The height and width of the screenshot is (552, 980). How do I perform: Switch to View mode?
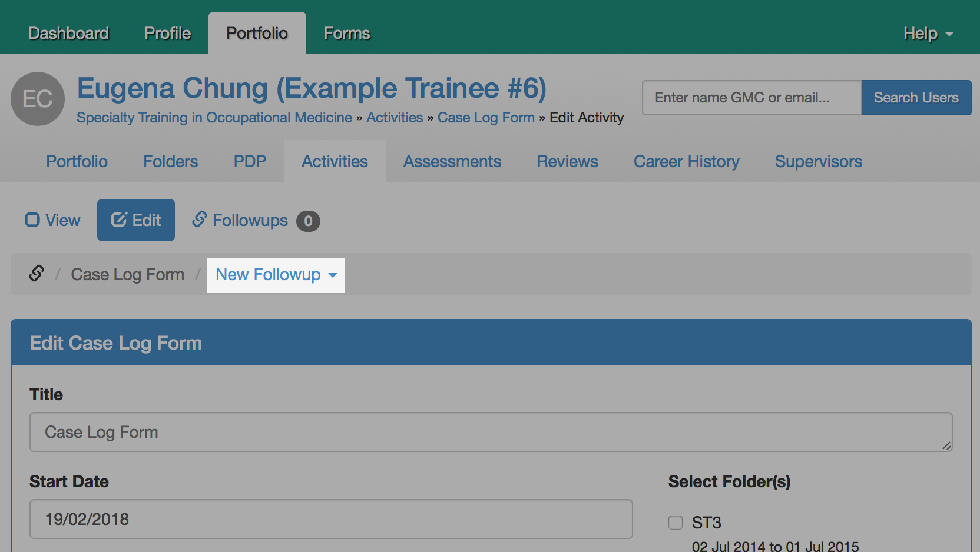coord(52,220)
